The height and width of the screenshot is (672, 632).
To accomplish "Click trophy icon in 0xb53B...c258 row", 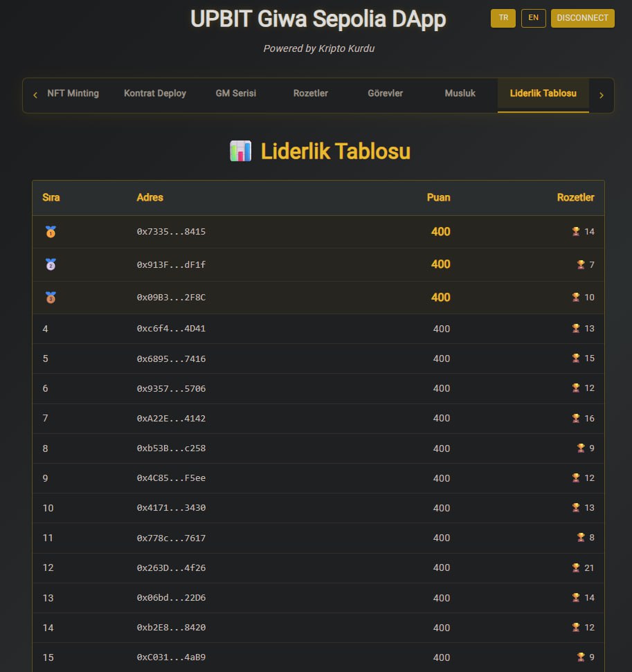I will point(581,448).
